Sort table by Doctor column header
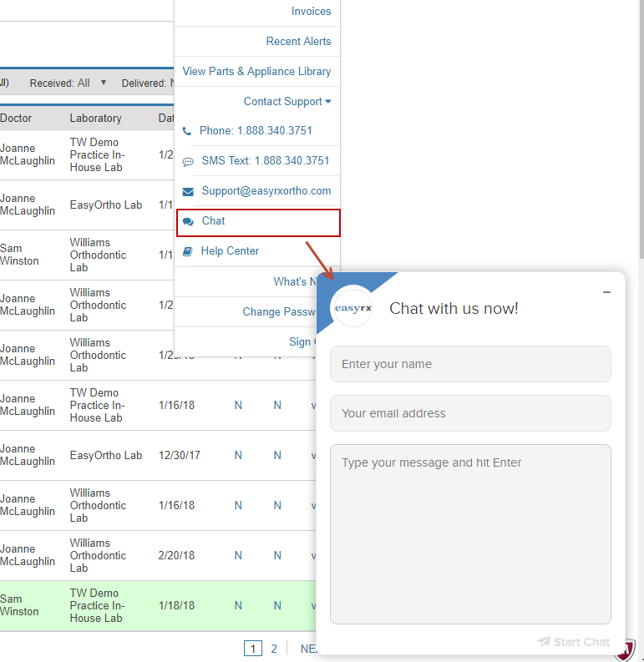 pyautogui.click(x=16, y=119)
